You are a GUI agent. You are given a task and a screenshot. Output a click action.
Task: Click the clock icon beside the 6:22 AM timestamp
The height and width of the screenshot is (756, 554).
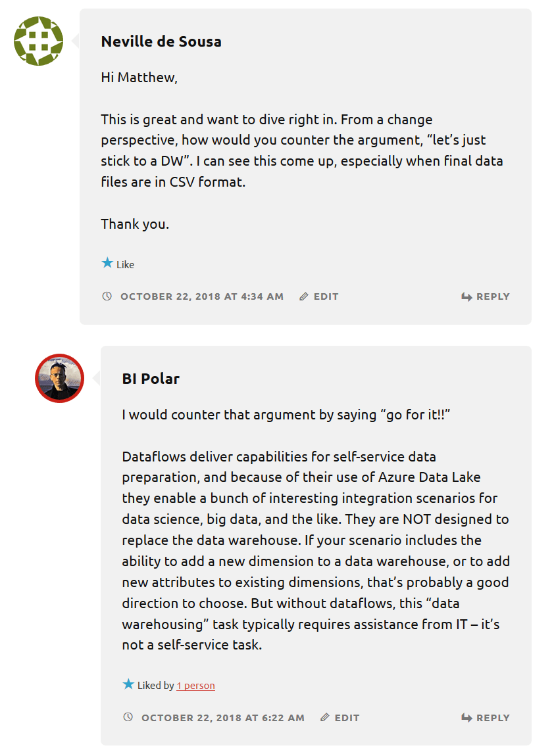[x=128, y=718]
